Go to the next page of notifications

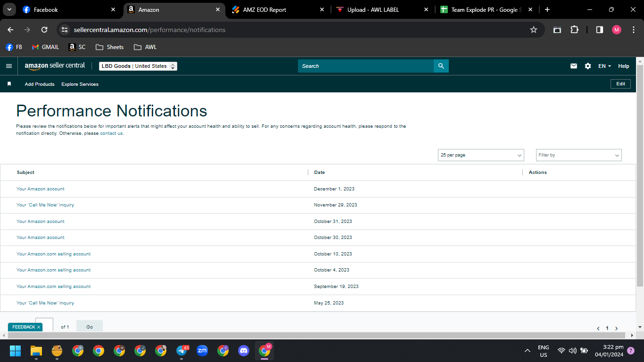[x=616, y=328]
